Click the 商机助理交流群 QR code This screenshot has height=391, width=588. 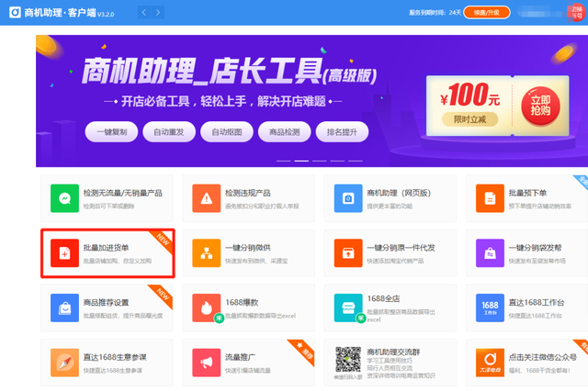[x=348, y=360]
